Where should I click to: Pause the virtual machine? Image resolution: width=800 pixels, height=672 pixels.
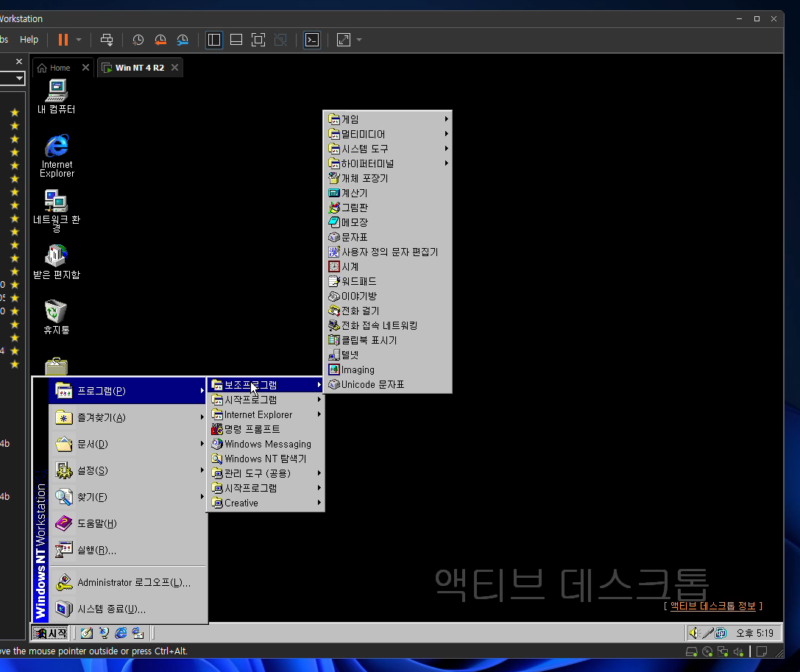click(63, 40)
